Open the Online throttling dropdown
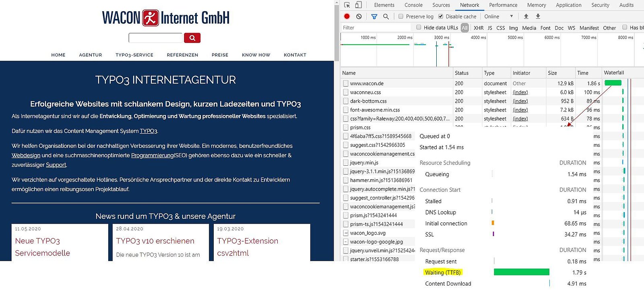Screen dimensions: 644x292 tap(498, 16)
